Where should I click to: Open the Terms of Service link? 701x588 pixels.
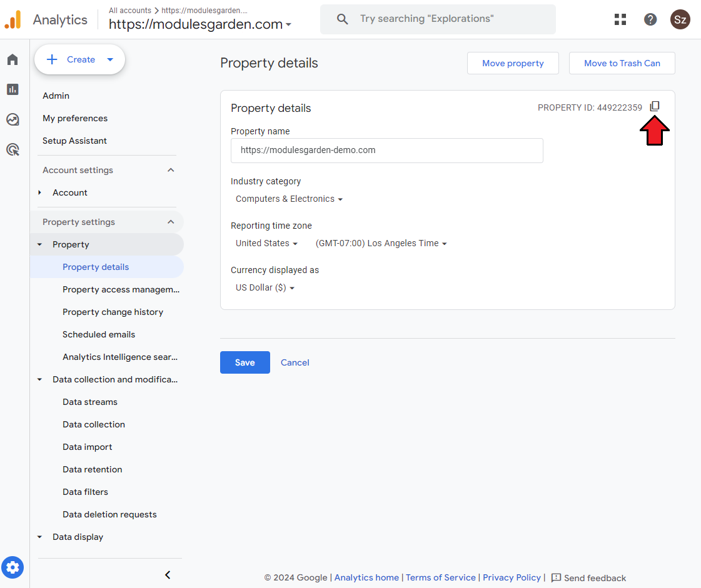pos(440,578)
